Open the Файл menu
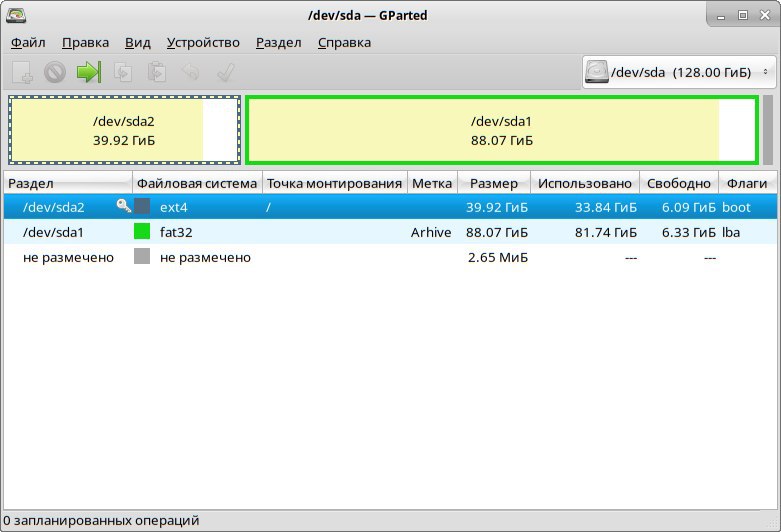The height and width of the screenshot is (532, 781). pos(28,43)
